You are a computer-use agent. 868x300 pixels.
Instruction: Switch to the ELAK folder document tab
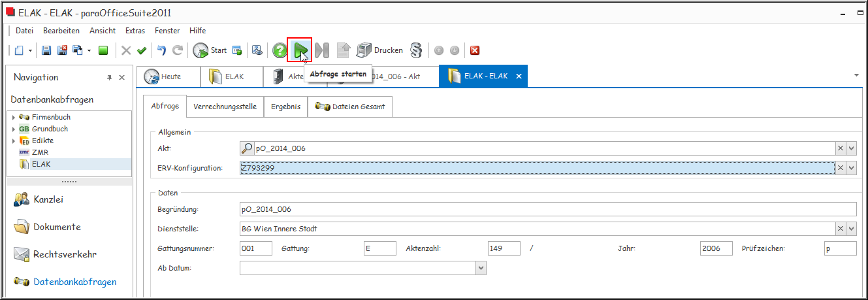pos(232,76)
